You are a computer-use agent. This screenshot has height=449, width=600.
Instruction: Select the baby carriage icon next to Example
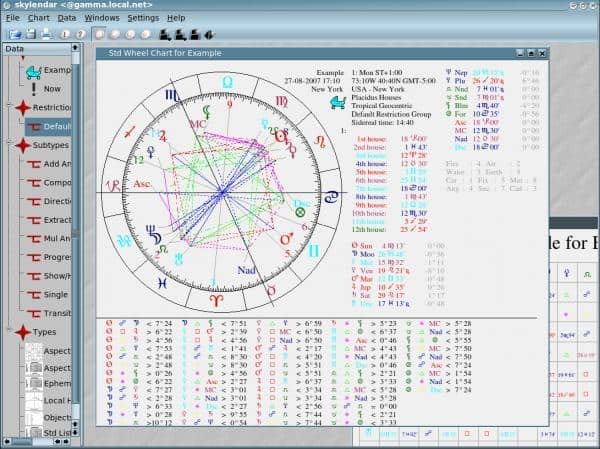pos(34,72)
